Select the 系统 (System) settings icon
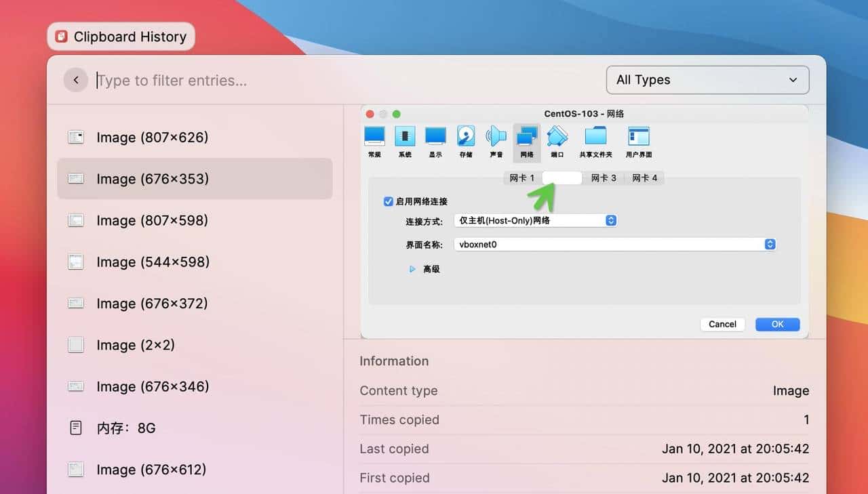Viewport: 868px width, 494px height. [405, 139]
